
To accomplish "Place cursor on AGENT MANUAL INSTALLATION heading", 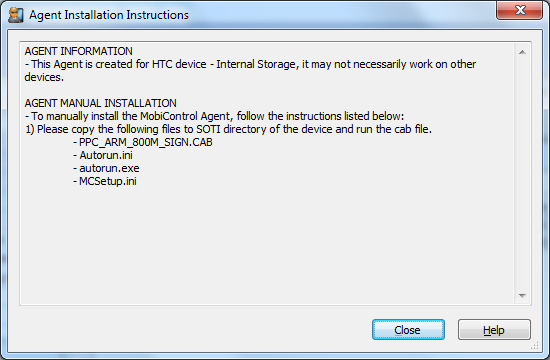I will point(101,103).
